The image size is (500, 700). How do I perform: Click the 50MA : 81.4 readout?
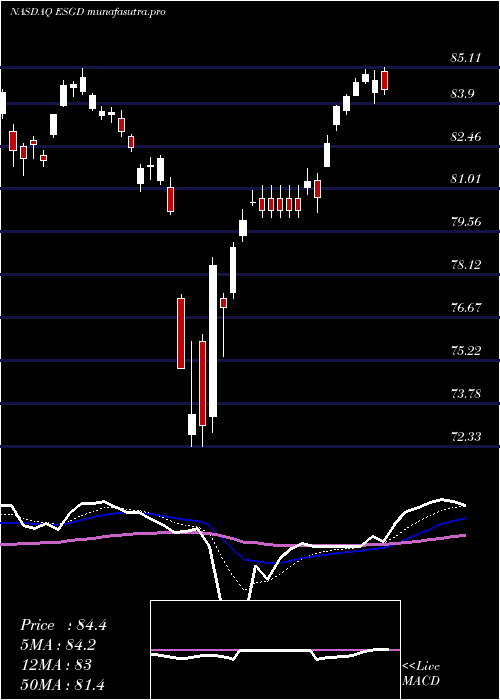(x=62, y=684)
